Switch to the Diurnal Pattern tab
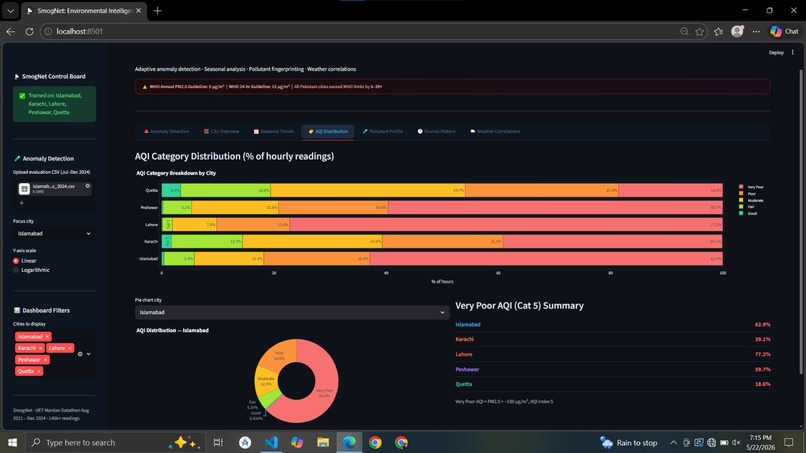This screenshot has height=453, width=806. (436, 131)
